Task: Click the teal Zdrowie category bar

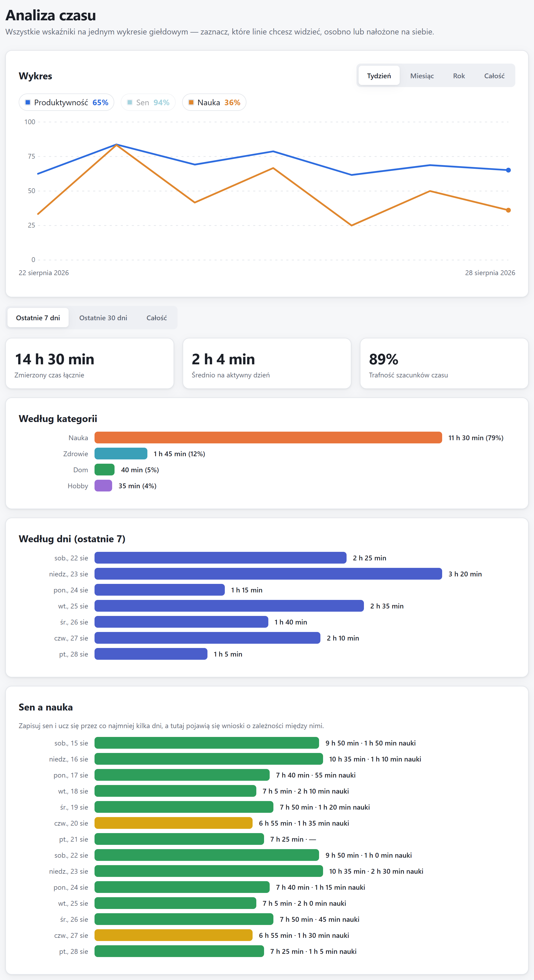Action: pos(121,454)
